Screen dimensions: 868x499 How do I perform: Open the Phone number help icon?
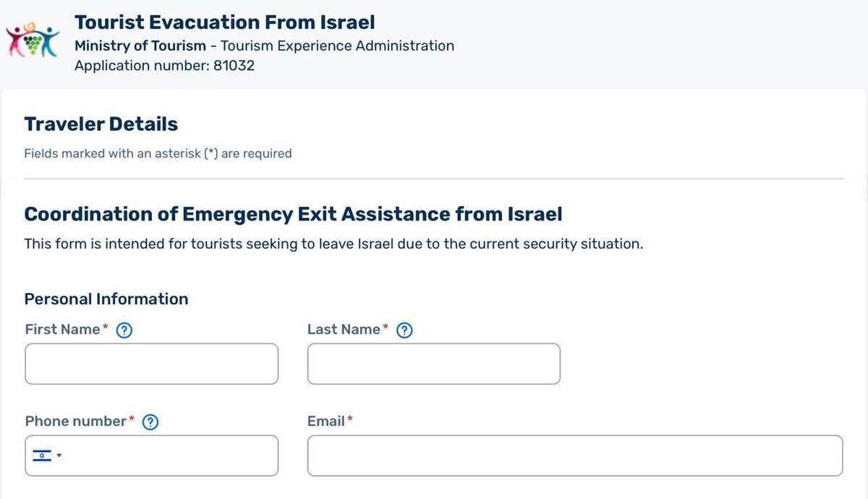click(150, 422)
